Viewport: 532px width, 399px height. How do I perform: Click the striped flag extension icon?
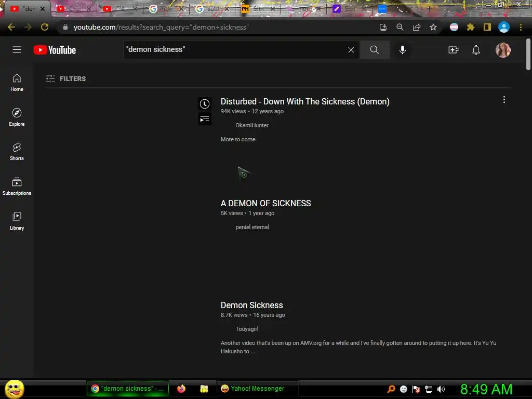[x=454, y=27]
